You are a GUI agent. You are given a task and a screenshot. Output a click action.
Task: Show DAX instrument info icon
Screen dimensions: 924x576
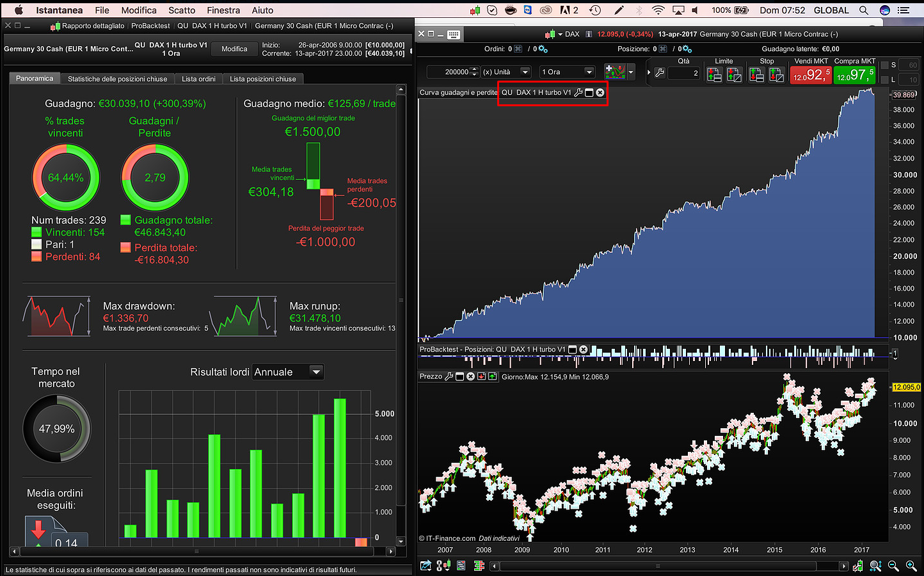(589, 35)
